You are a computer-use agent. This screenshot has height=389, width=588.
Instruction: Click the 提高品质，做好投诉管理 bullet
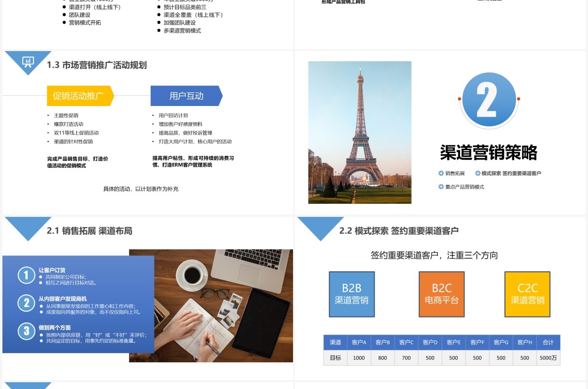[x=185, y=133]
